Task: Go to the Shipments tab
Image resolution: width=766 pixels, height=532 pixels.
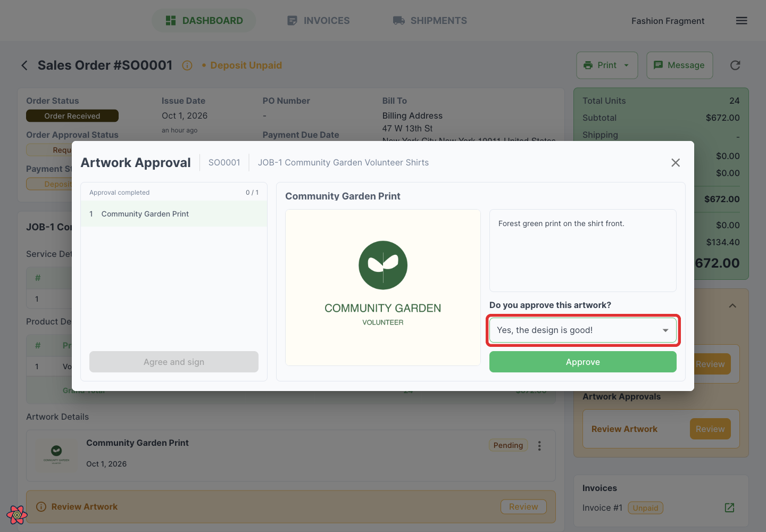Action: click(430, 21)
